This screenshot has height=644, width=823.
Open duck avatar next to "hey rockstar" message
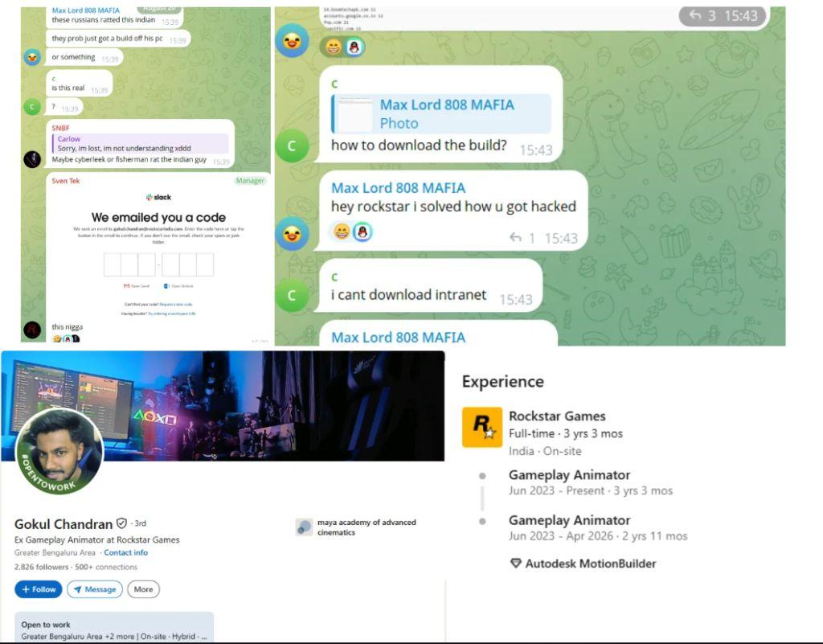[292, 234]
